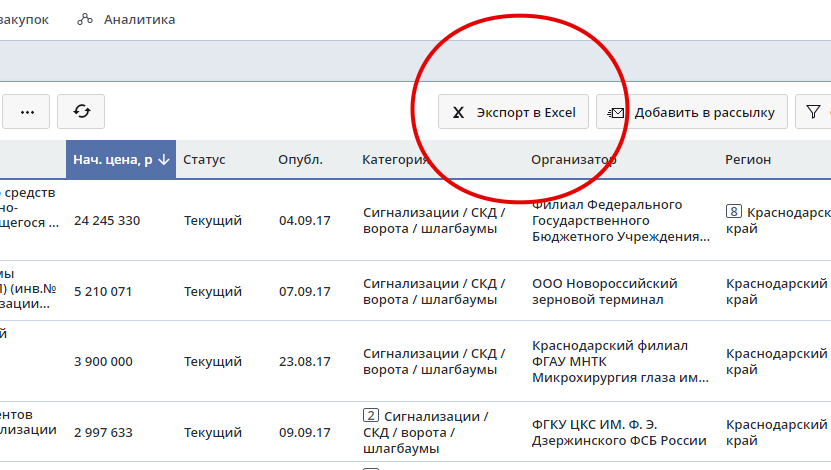Expand the category count badge 2
The height and width of the screenshot is (470, 831).
(x=371, y=416)
